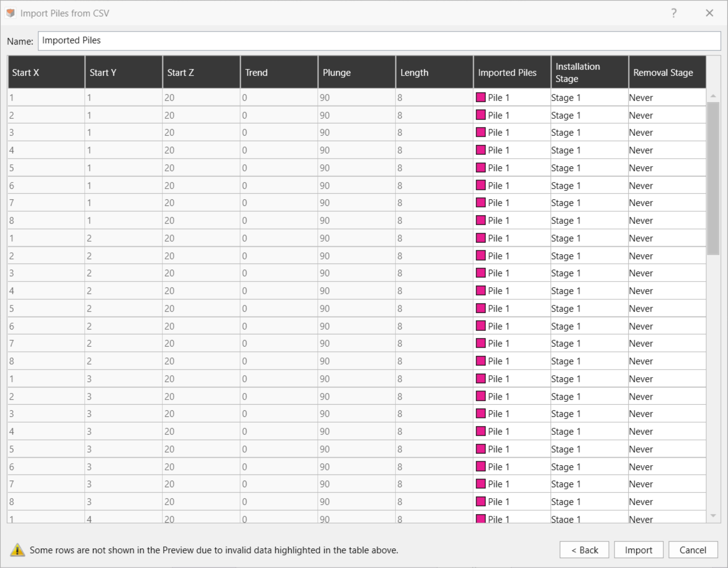728x568 pixels.
Task: Close the Import Piles from CSV dialog
Action: point(709,13)
